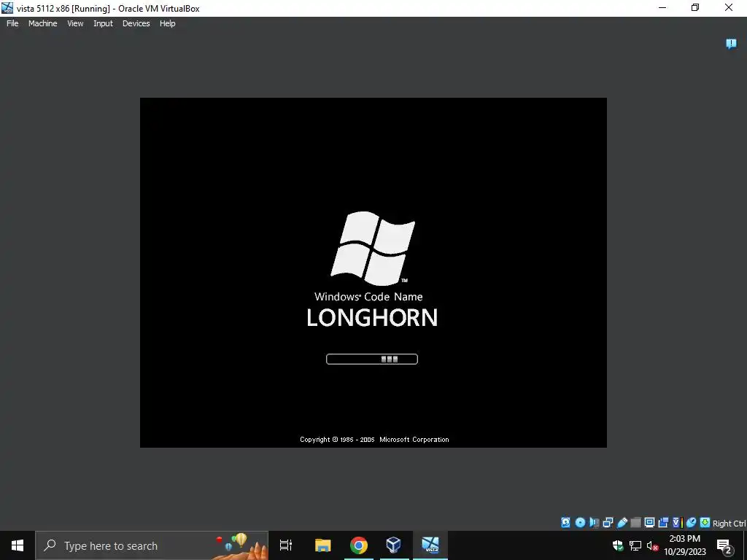Viewport: 747px width, 560px height.
Task: Click the hard disk activity status icon
Action: click(x=565, y=522)
